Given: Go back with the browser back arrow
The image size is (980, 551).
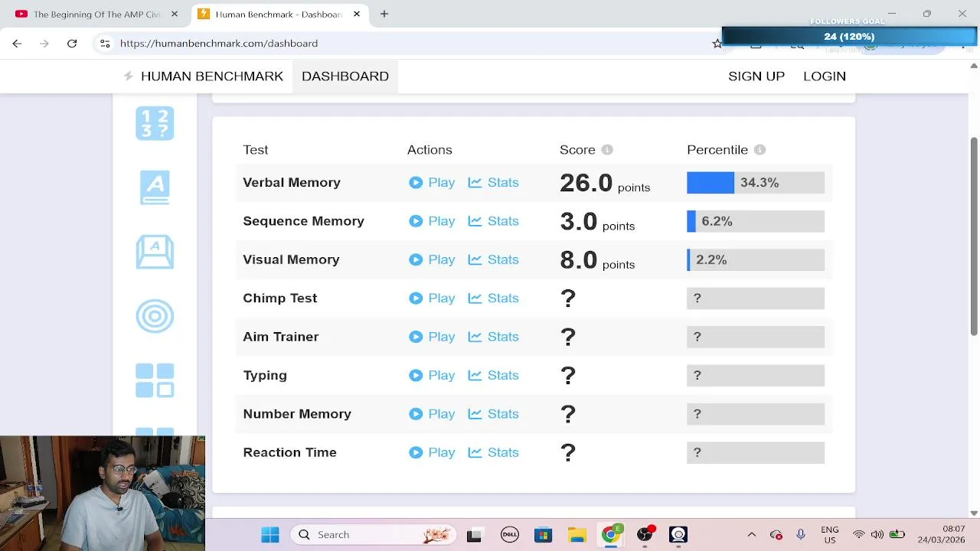Looking at the screenshot, I should 17,44.
